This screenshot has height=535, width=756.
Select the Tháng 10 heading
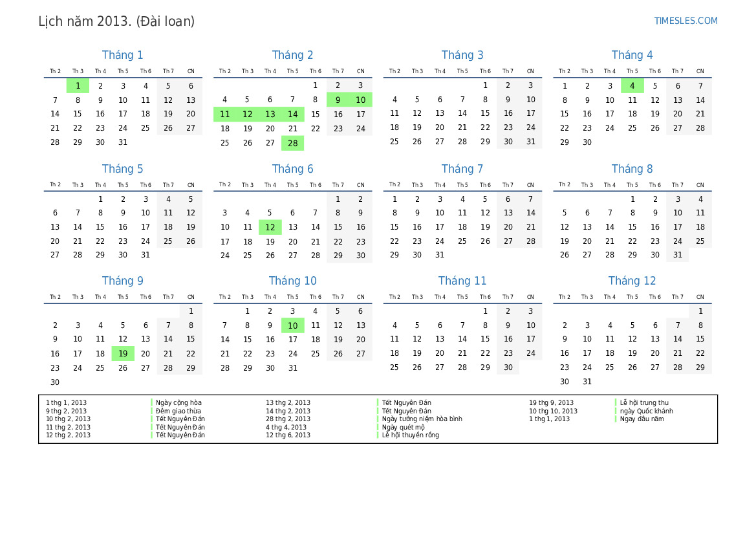292,281
